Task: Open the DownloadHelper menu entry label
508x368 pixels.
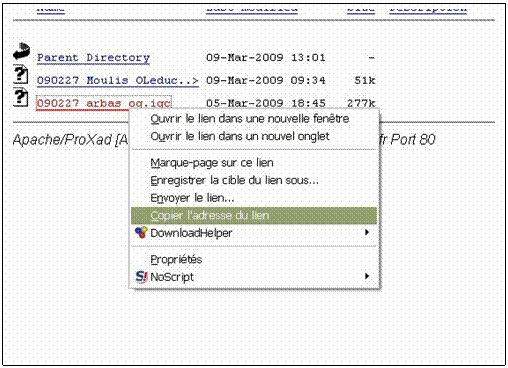Action: click(x=191, y=233)
